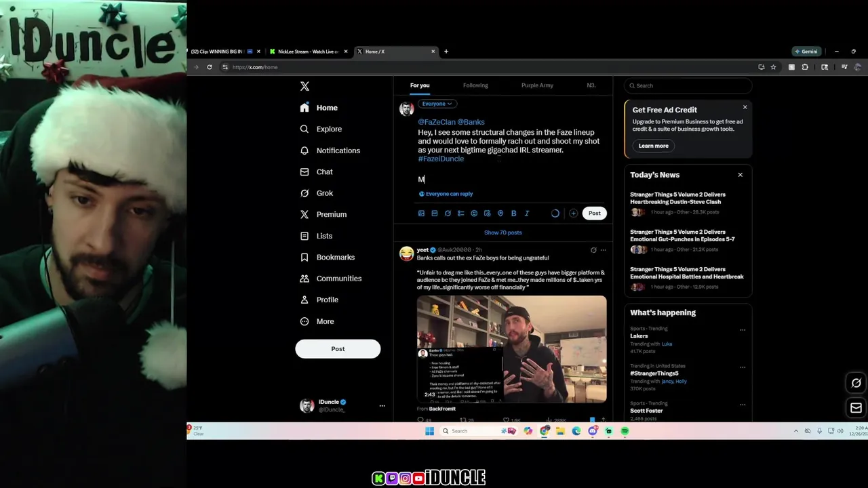The width and height of the screenshot is (868, 488).
Task: Click Show 70 posts
Action: tap(503, 232)
